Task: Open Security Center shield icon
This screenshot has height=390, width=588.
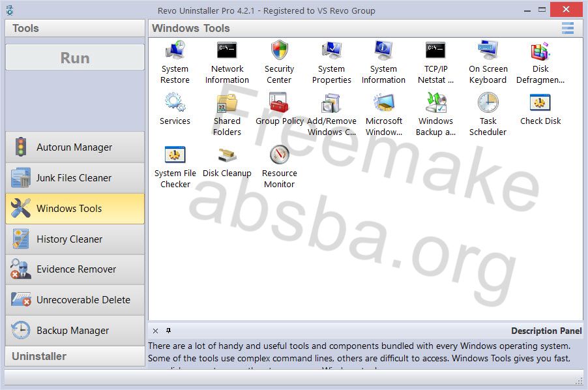Action: click(x=280, y=50)
